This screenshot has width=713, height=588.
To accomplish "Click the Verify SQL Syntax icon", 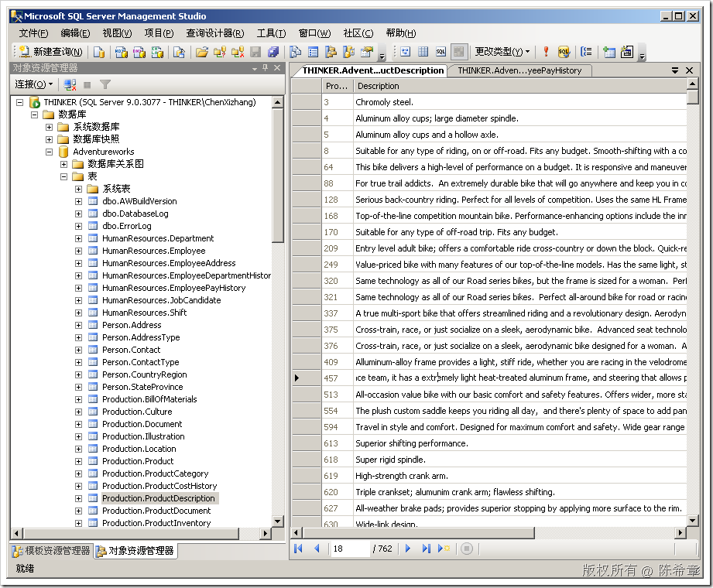I will tap(564, 52).
